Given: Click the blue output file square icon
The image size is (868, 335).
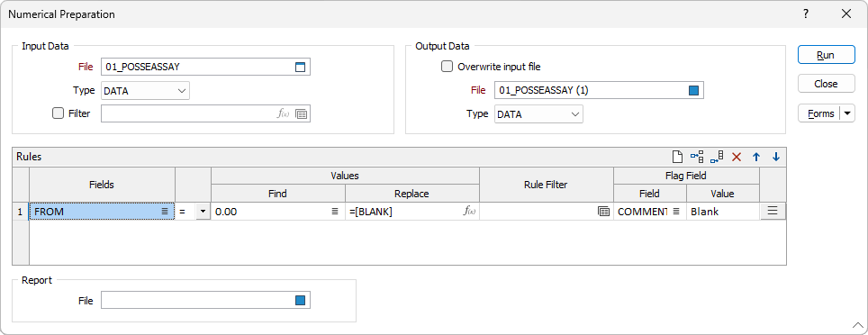Looking at the screenshot, I should pos(693,90).
